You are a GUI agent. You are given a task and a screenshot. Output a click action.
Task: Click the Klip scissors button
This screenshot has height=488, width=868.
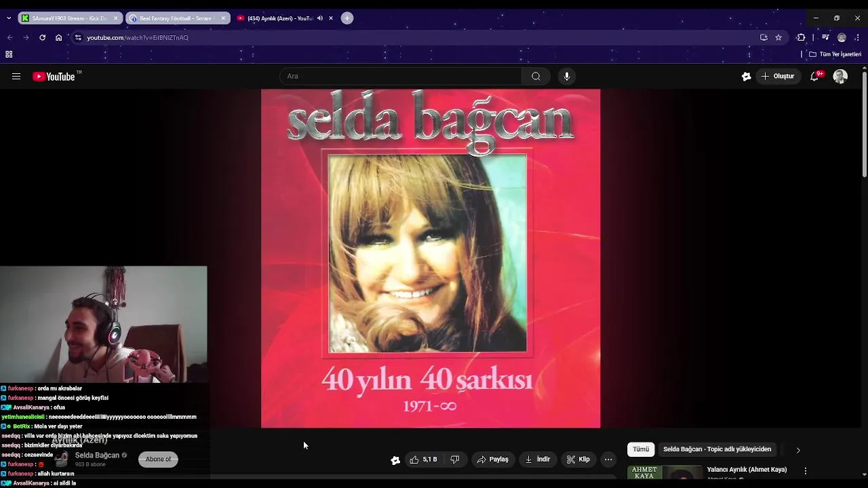pyautogui.click(x=578, y=460)
